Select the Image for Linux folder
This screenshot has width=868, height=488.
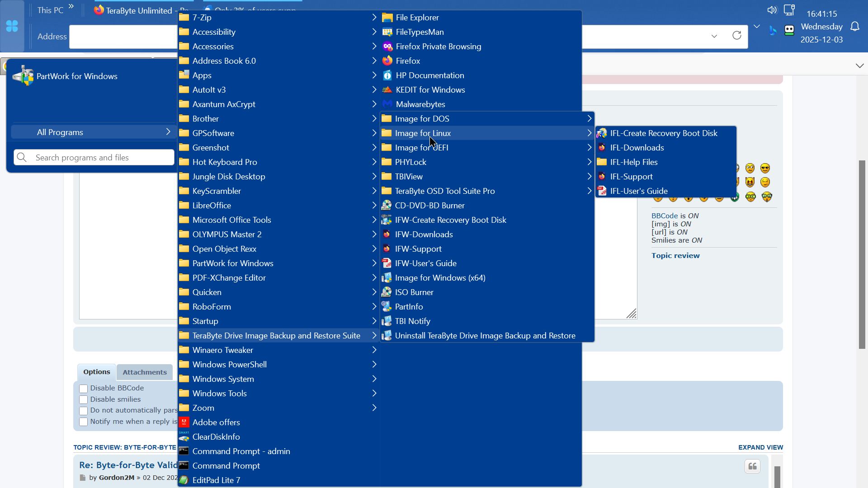click(x=487, y=133)
